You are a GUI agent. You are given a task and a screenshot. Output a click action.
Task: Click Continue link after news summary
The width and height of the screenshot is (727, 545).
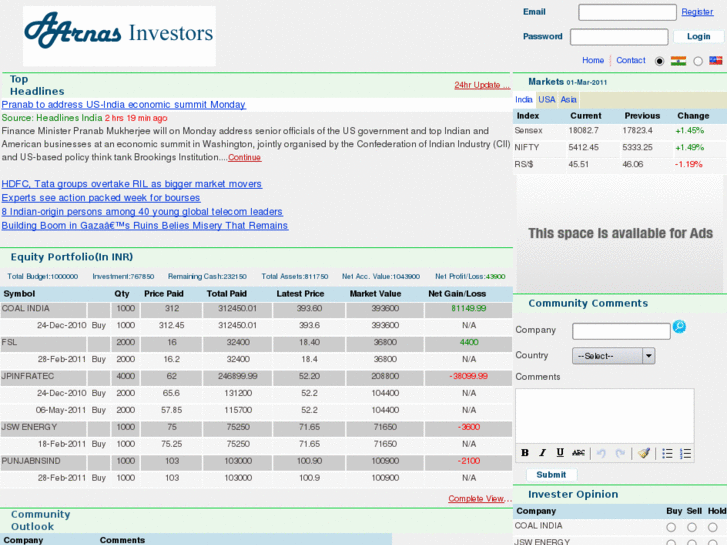tap(244, 158)
